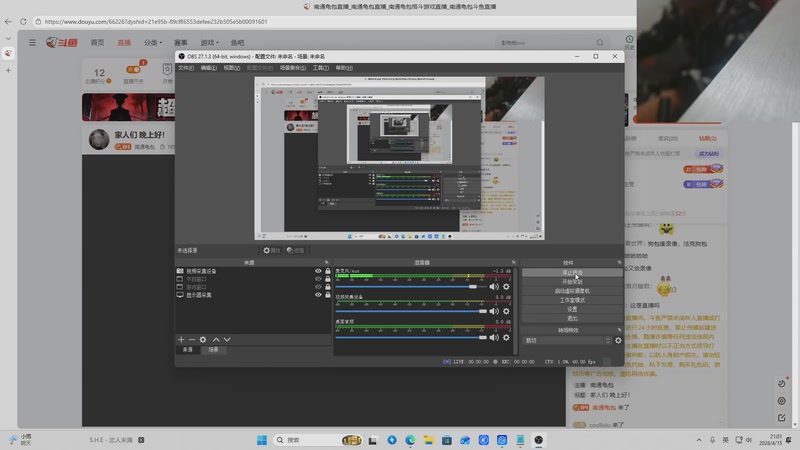This screenshot has width=800, height=450.
Task: Expand the browser tab list chevron
Action: pos(8,38)
